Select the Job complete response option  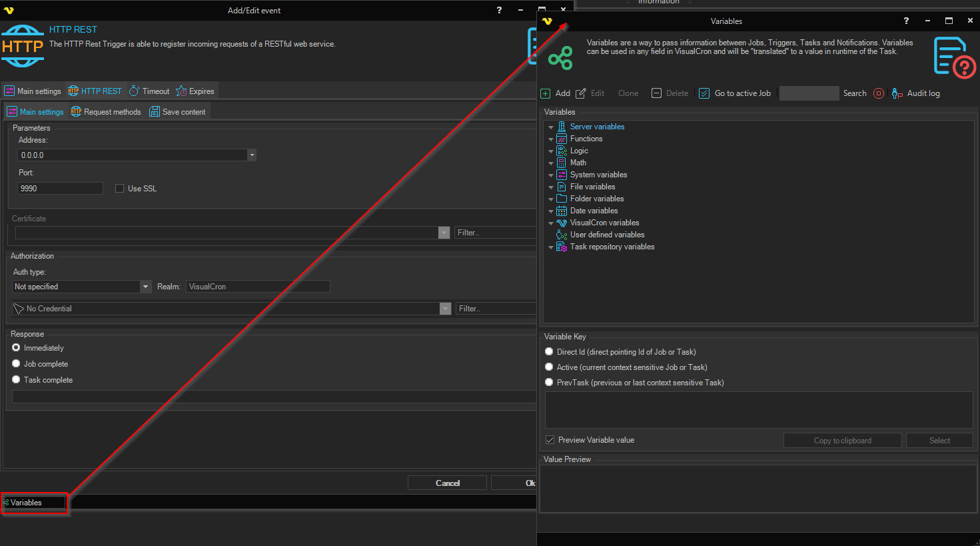[x=16, y=364]
